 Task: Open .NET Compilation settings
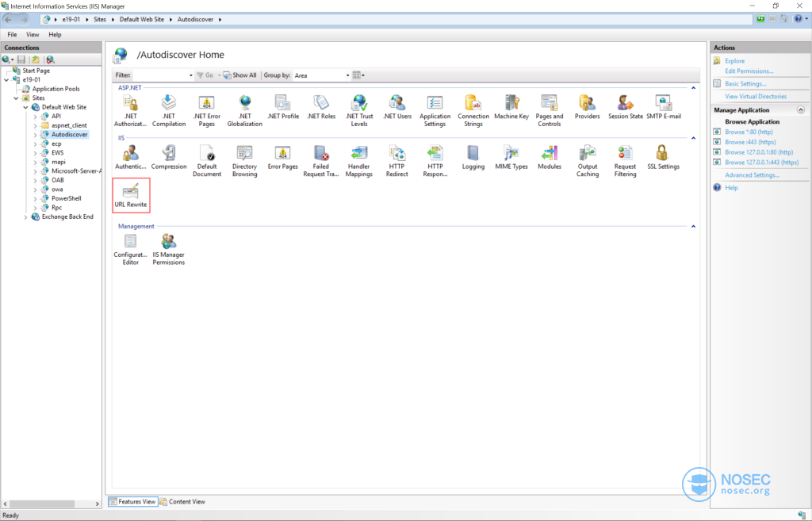tap(169, 111)
